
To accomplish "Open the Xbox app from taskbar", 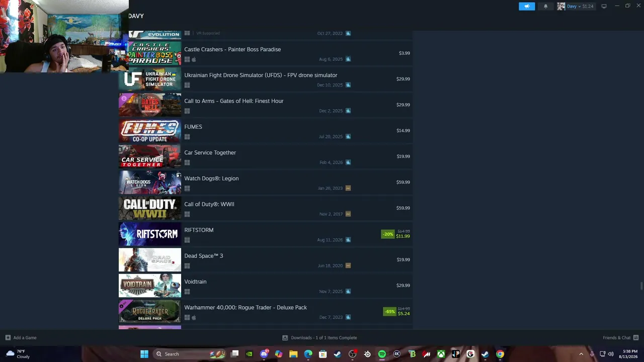I will click(441, 354).
